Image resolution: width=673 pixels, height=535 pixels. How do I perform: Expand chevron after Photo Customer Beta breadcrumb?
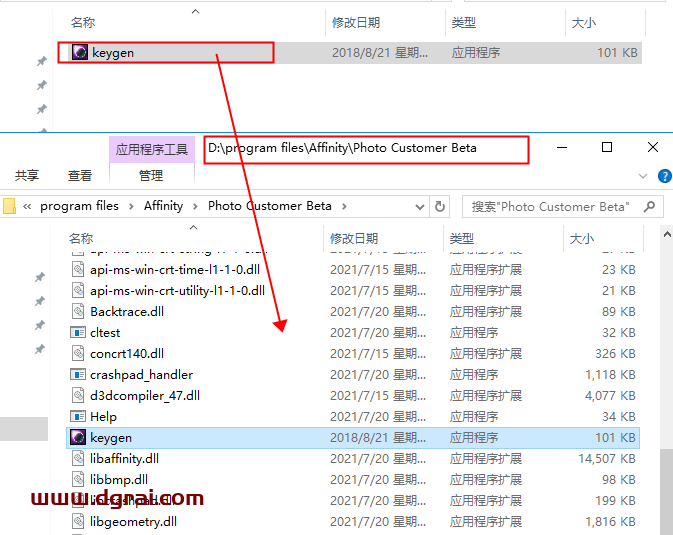click(344, 207)
